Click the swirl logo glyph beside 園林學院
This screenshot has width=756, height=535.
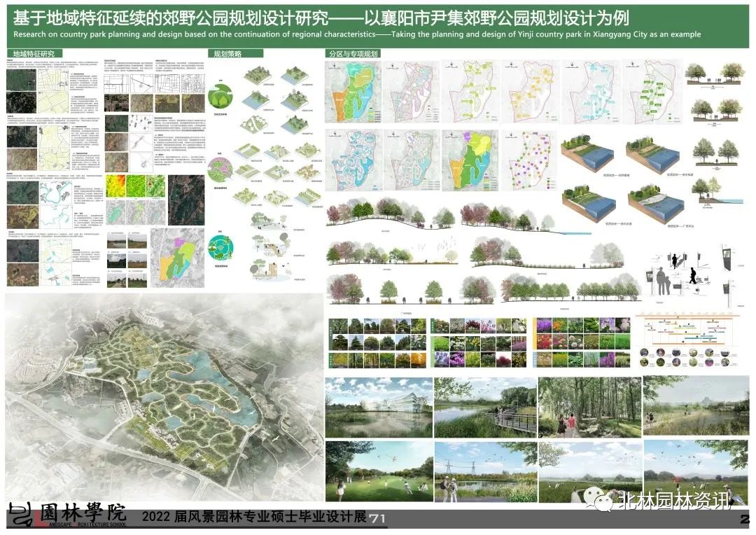[x=21, y=515]
